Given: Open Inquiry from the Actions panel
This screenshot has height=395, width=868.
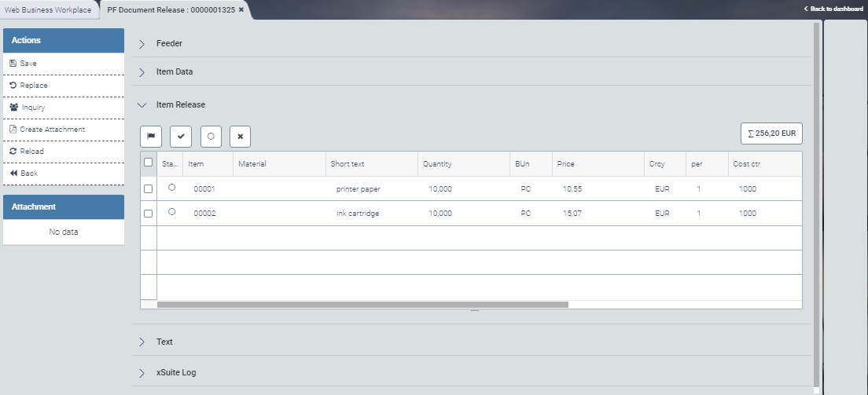Looking at the screenshot, I should (x=32, y=108).
